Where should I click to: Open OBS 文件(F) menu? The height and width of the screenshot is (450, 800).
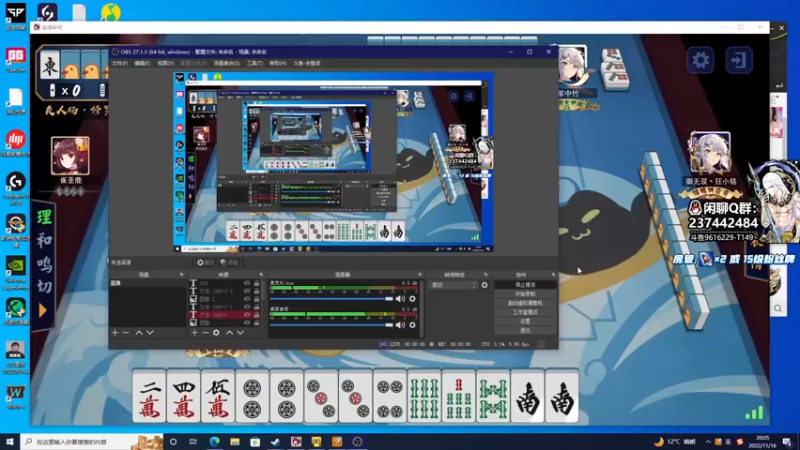pos(120,63)
